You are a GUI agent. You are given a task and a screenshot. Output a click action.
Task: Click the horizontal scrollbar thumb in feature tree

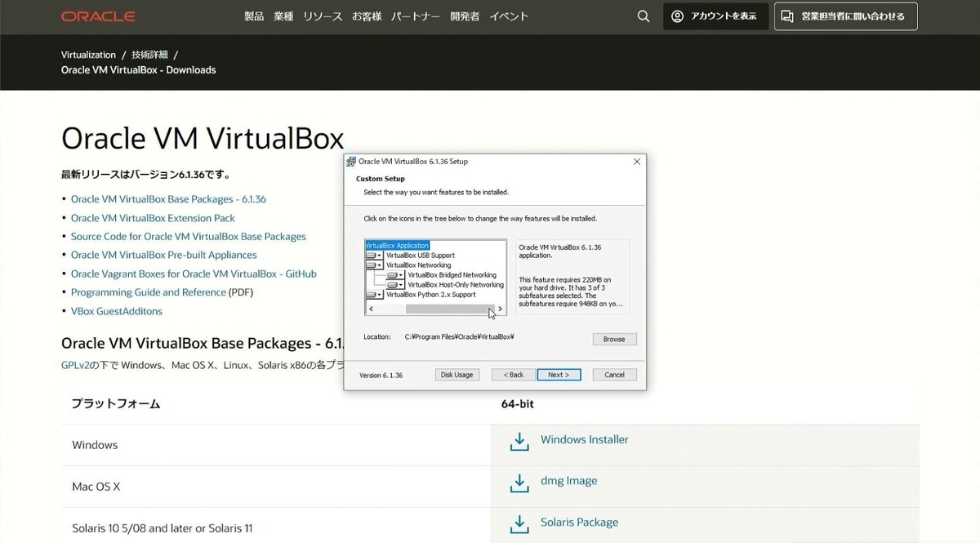coord(450,309)
